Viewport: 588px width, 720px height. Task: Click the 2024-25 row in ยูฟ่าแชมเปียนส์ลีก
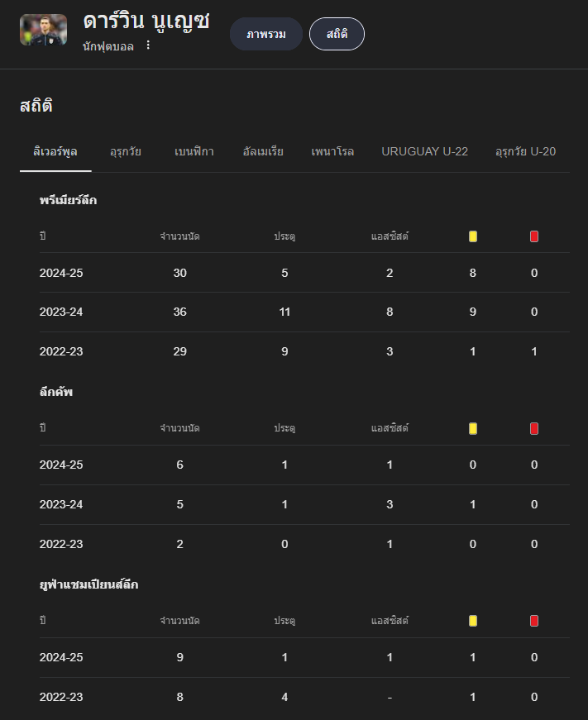coord(304,657)
